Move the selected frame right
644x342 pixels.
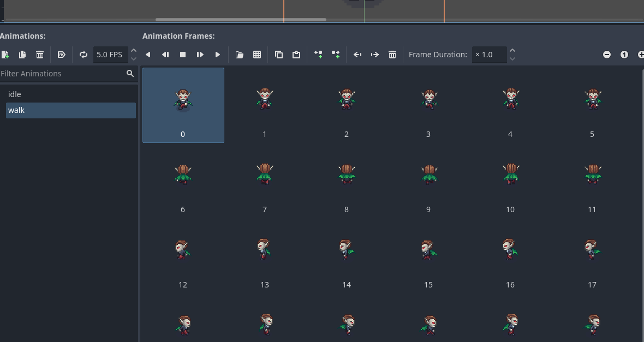375,55
